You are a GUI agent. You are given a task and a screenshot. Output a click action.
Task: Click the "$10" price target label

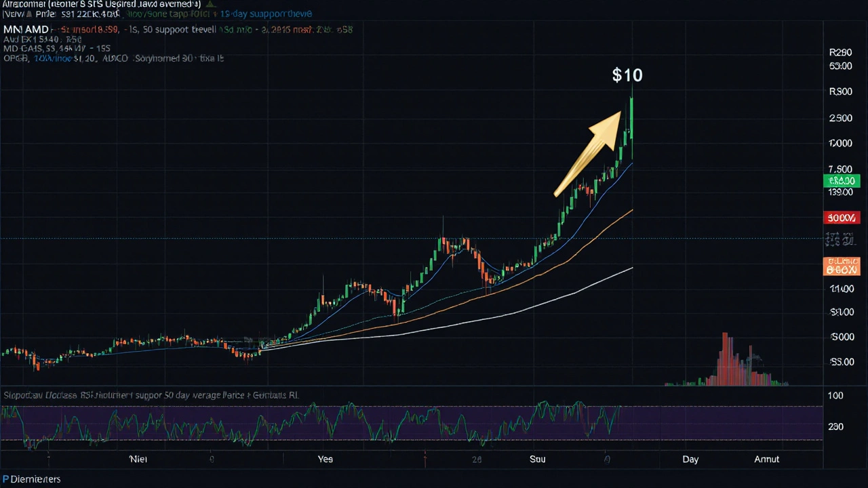tap(627, 75)
